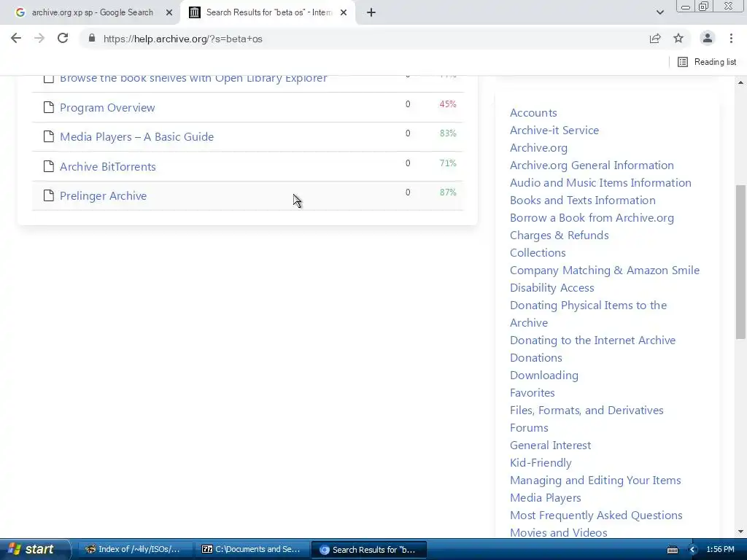Open the Accounts category
Image resolution: width=747 pixels, height=560 pixels.
coord(533,113)
